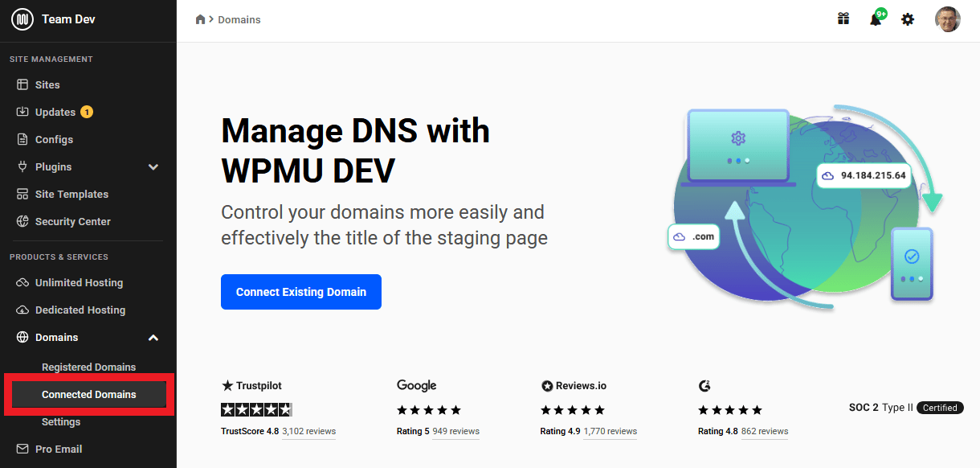
Task: Open the gift icon in header
Action: tap(843, 18)
